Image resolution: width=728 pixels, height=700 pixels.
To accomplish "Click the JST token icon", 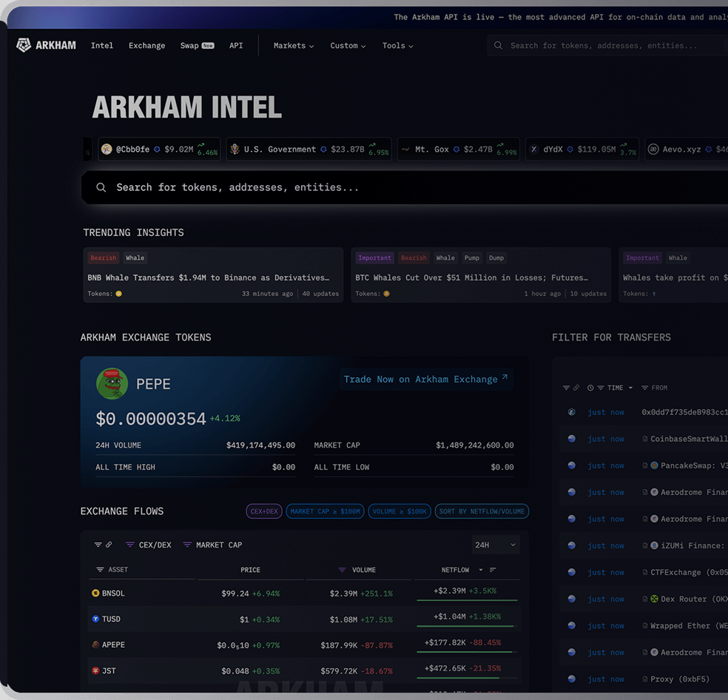I will (95, 671).
